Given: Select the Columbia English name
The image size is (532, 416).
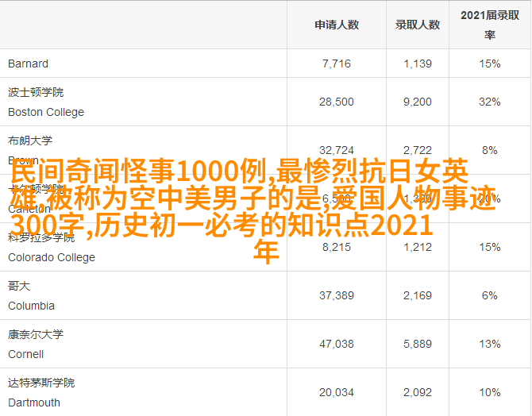Looking at the screenshot, I should [31, 306].
